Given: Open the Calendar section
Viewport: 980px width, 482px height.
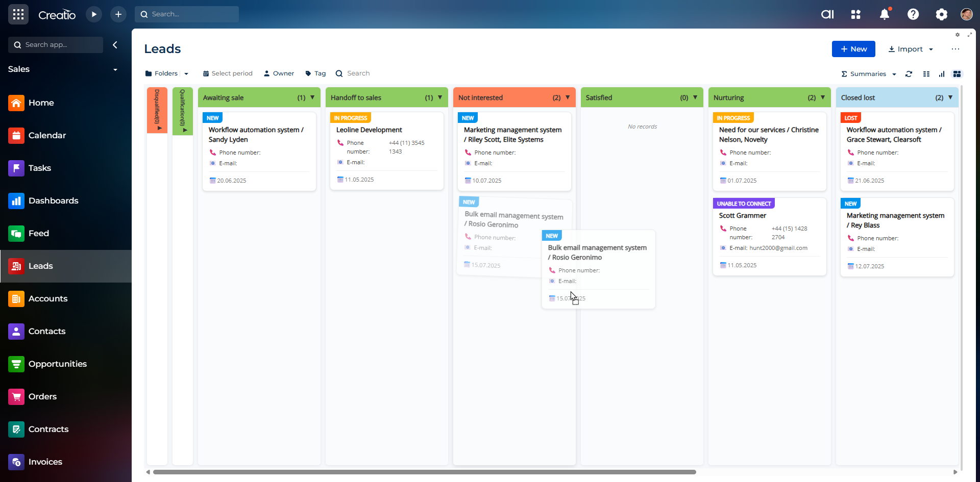Looking at the screenshot, I should pyautogui.click(x=66, y=136).
